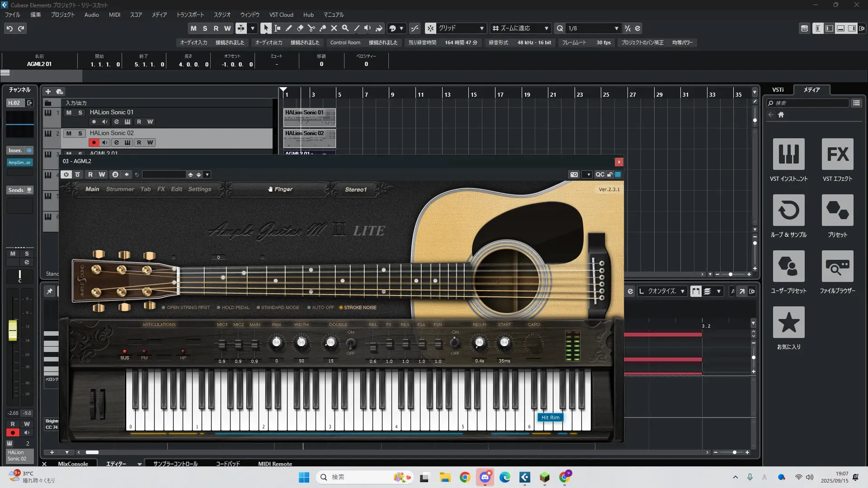Click the MixConsole tab button
This screenshot has height=488, width=868.
click(73, 464)
